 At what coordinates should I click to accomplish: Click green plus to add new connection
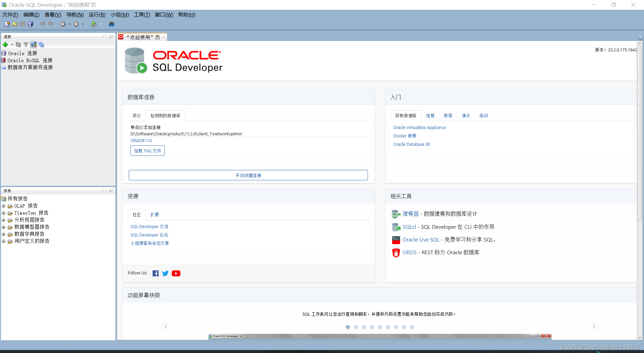(5, 45)
